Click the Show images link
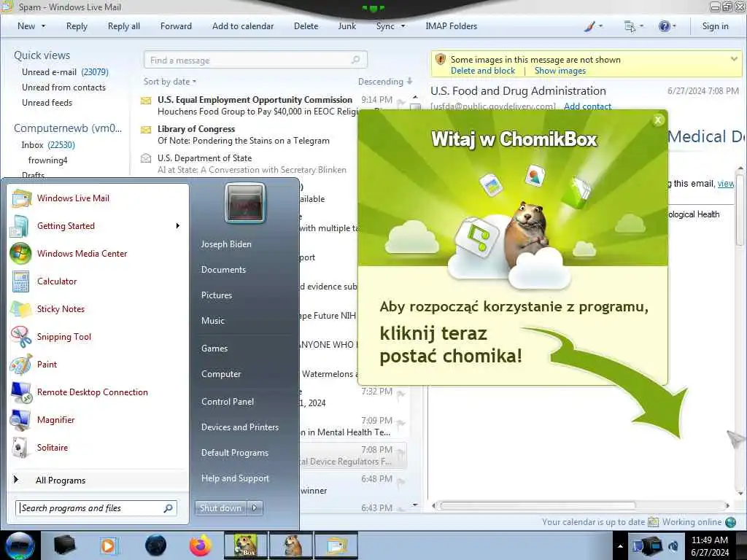The width and height of the screenshot is (747, 560). (x=560, y=71)
